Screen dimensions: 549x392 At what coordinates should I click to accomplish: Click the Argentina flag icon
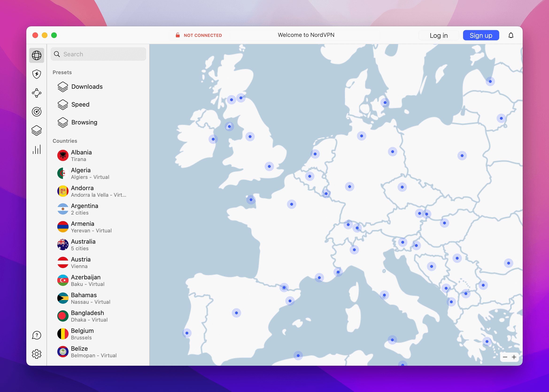click(x=63, y=209)
